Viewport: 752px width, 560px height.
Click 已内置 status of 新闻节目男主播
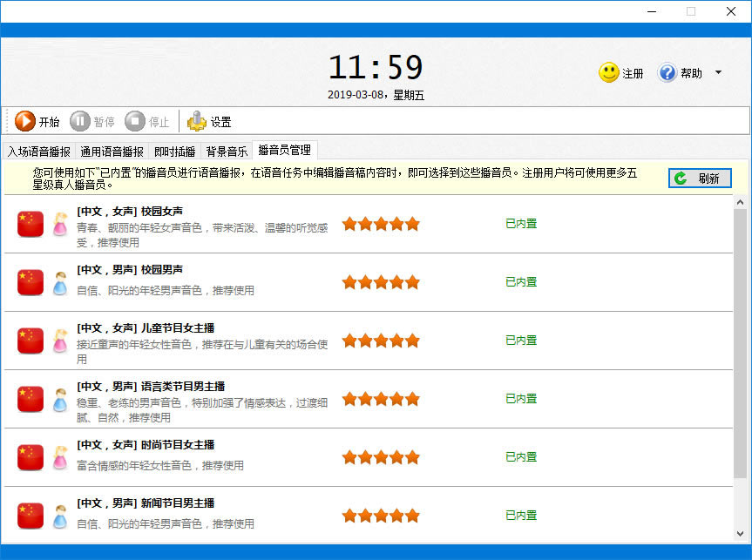pyautogui.click(x=521, y=516)
